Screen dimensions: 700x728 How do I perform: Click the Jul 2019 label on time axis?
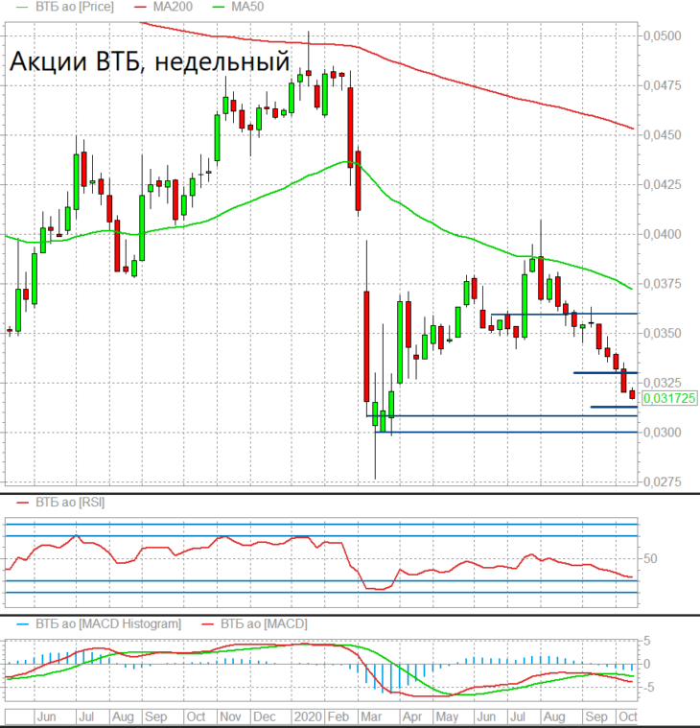pyautogui.click(x=86, y=716)
